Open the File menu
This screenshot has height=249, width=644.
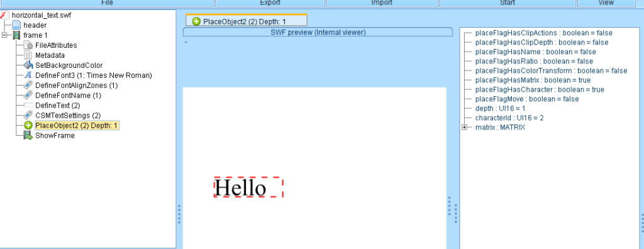pos(106,3)
